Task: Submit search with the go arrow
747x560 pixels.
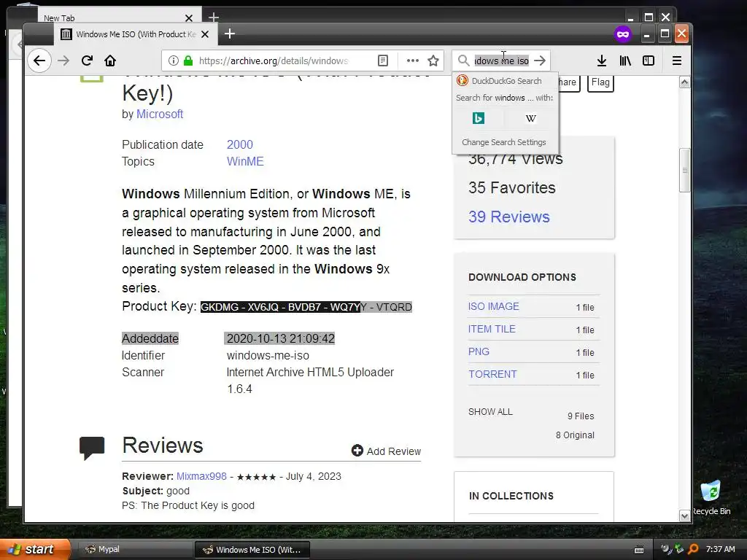Action: click(540, 61)
